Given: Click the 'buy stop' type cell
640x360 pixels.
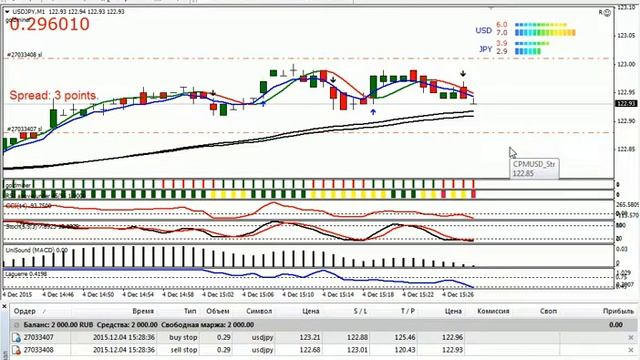Looking at the screenshot, I should pyautogui.click(x=183, y=338).
